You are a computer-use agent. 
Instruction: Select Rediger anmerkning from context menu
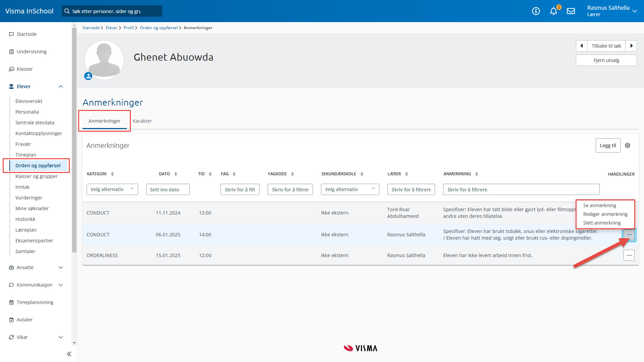point(605,214)
